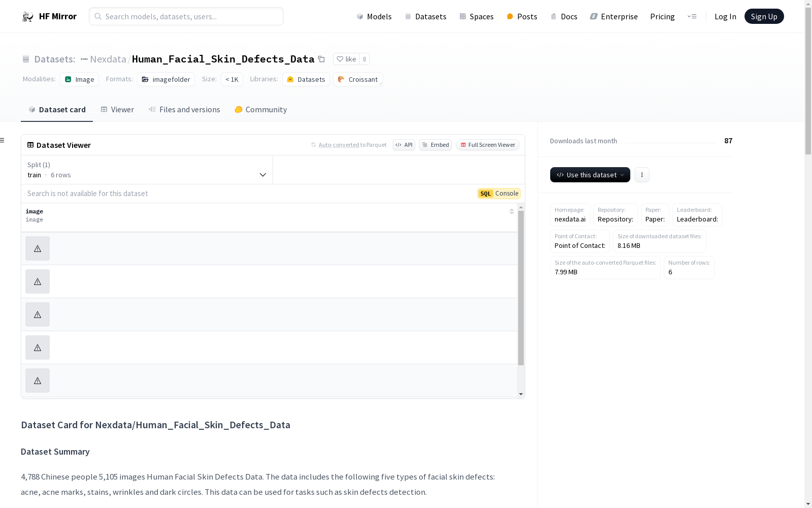
Task: Open the Pricing page link
Action: pyautogui.click(x=662, y=16)
